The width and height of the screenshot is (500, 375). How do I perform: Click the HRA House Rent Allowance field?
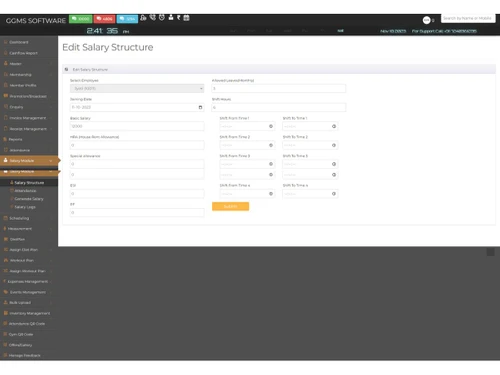coord(137,145)
